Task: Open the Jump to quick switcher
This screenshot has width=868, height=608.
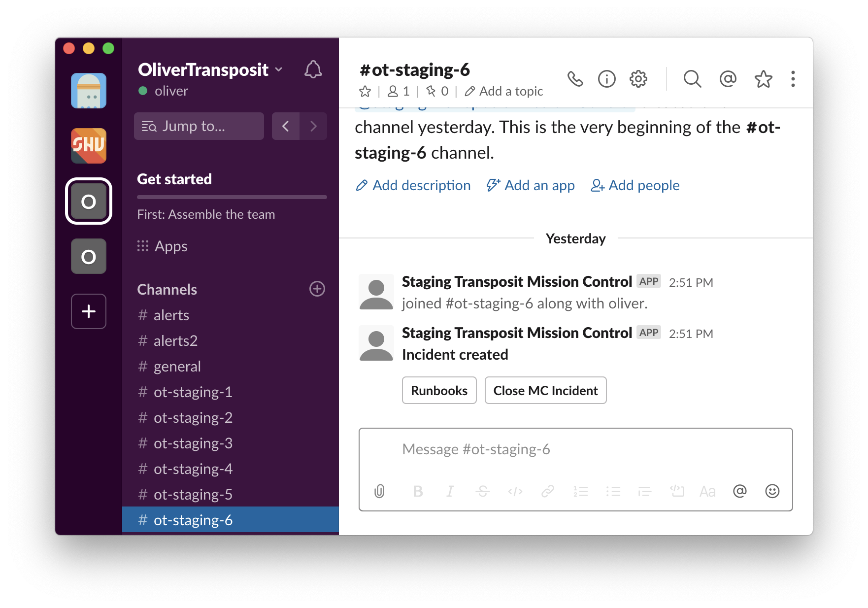Action: click(199, 126)
